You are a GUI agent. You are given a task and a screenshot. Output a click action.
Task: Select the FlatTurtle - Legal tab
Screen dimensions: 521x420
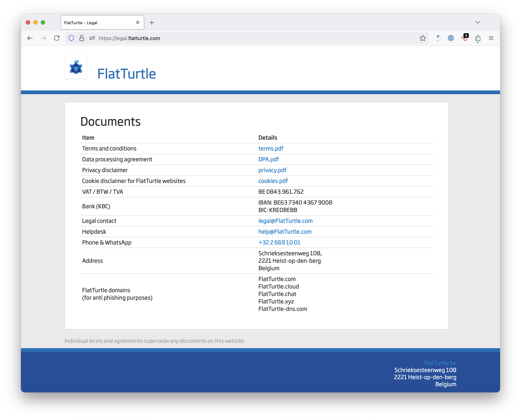[102, 23]
